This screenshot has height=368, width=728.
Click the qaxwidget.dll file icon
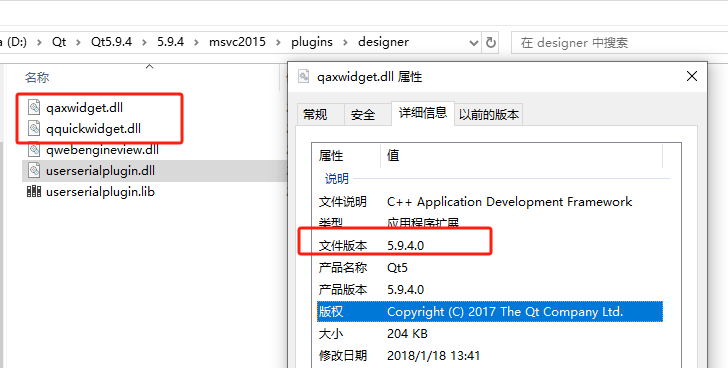tap(34, 107)
